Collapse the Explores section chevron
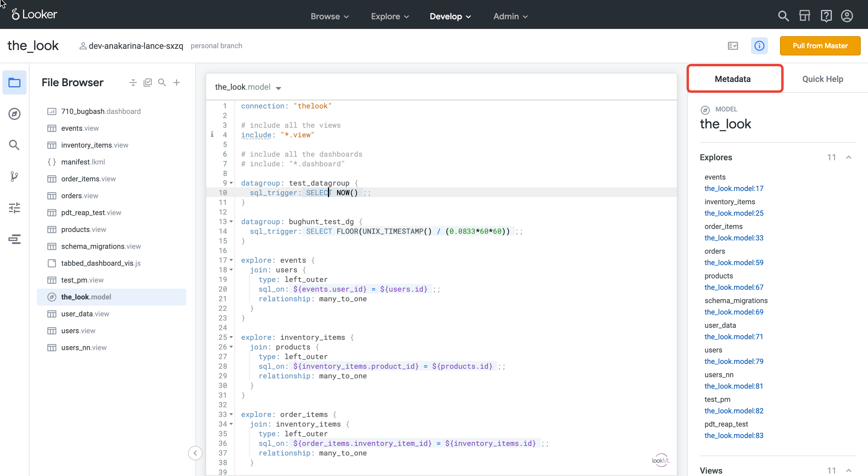The width and height of the screenshot is (868, 476). 848,157
